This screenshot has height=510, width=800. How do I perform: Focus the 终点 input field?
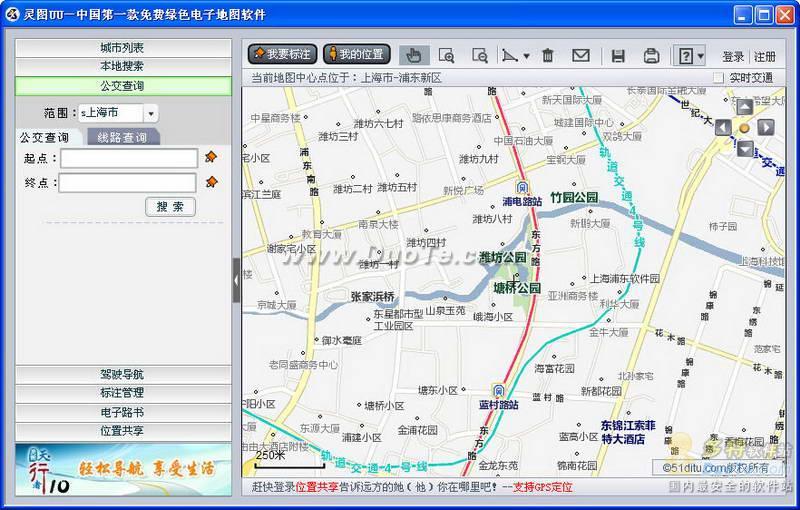[128, 183]
